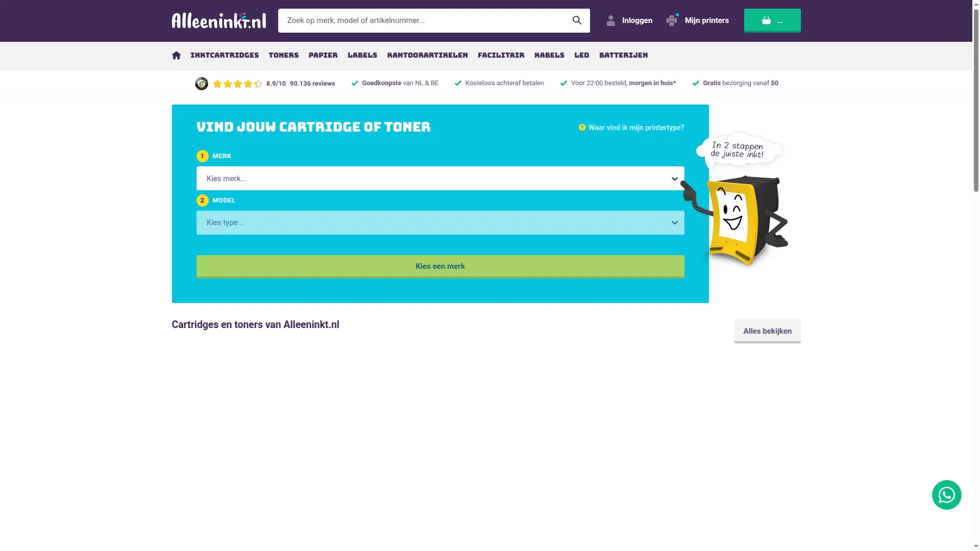Click the search magnifier icon
This screenshot has width=980, height=551.
point(577,20)
